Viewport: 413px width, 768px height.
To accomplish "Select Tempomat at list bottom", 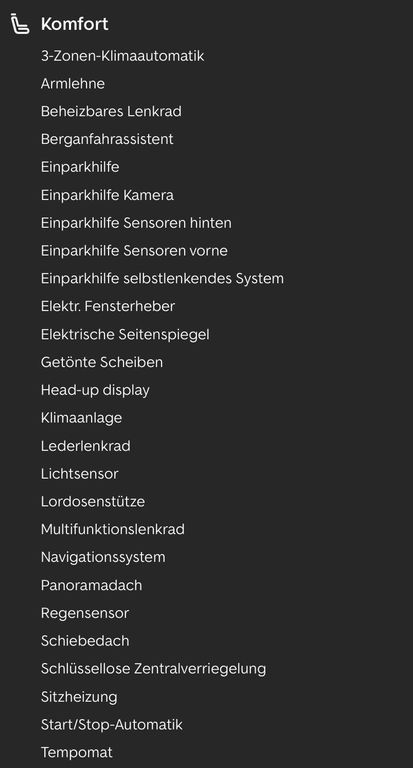I will click(76, 752).
